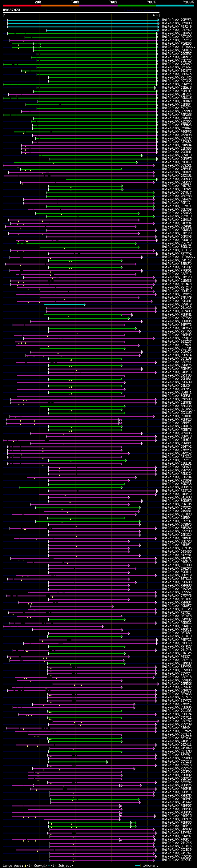
Task: Click the red ~20% identity legend bar
Action: 22,6
